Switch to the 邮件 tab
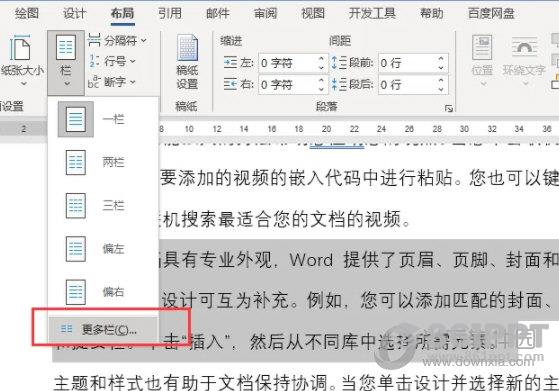The width and height of the screenshot is (559, 391). [x=217, y=14]
